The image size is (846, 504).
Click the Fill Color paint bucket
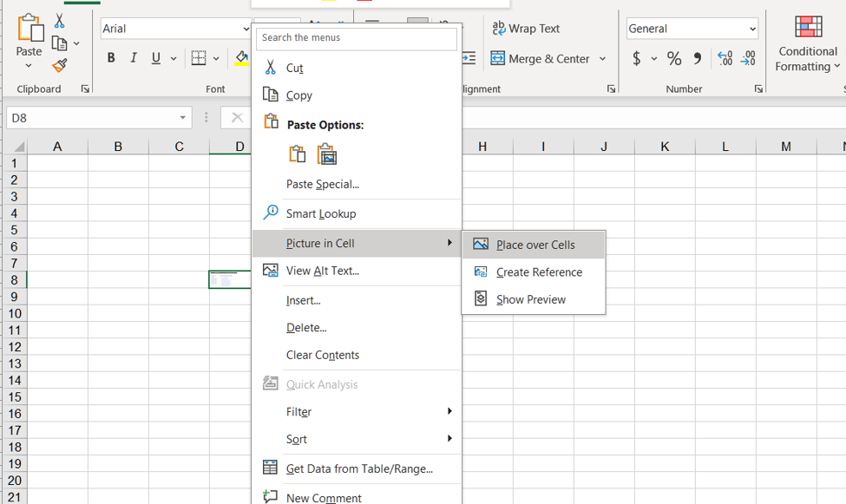241,58
